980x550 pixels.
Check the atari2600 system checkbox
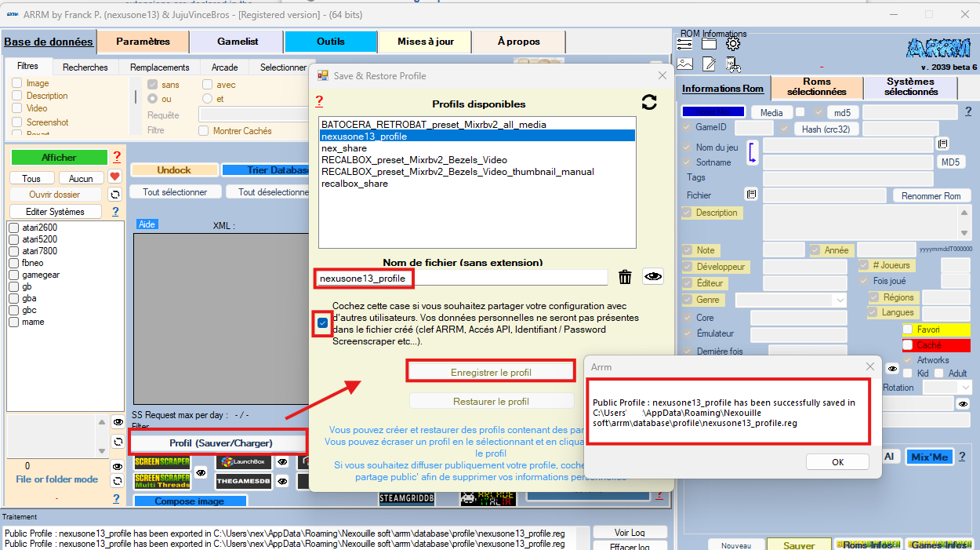coord(13,228)
